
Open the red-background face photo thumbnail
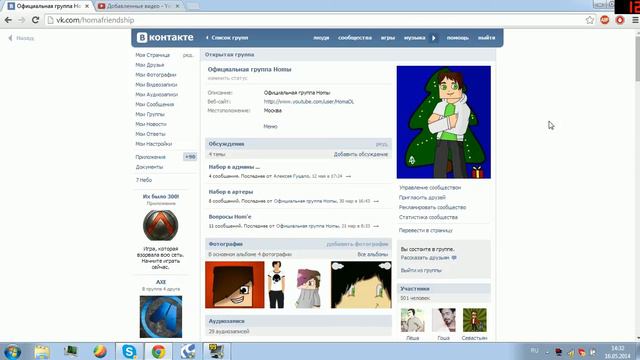click(235, 285)
